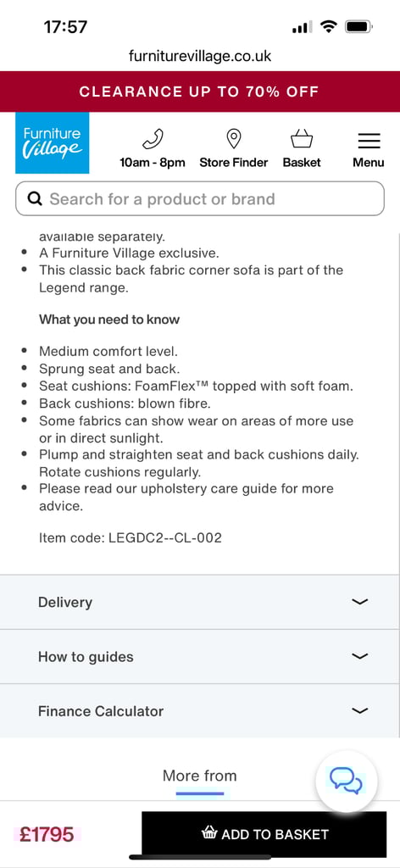400x868 pixels.
Task: Select the More from tab
Action: point(200,776)
